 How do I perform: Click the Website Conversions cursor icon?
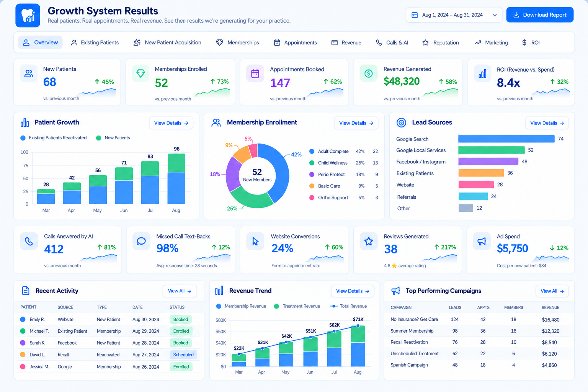[255, 241]
